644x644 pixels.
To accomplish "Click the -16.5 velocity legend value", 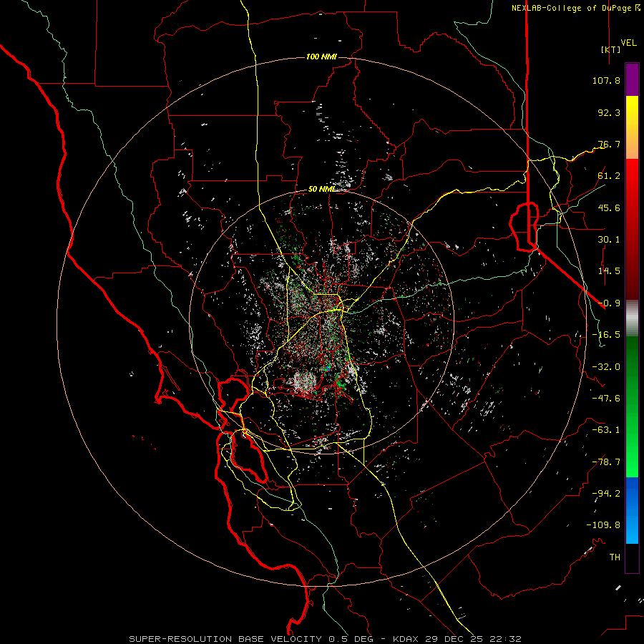I will point(606,335).
